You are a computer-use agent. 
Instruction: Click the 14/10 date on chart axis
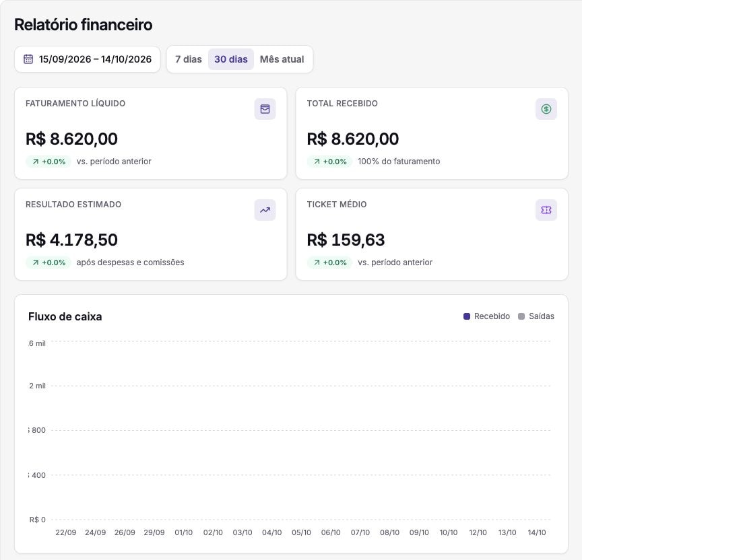click(x=537, y=532)
